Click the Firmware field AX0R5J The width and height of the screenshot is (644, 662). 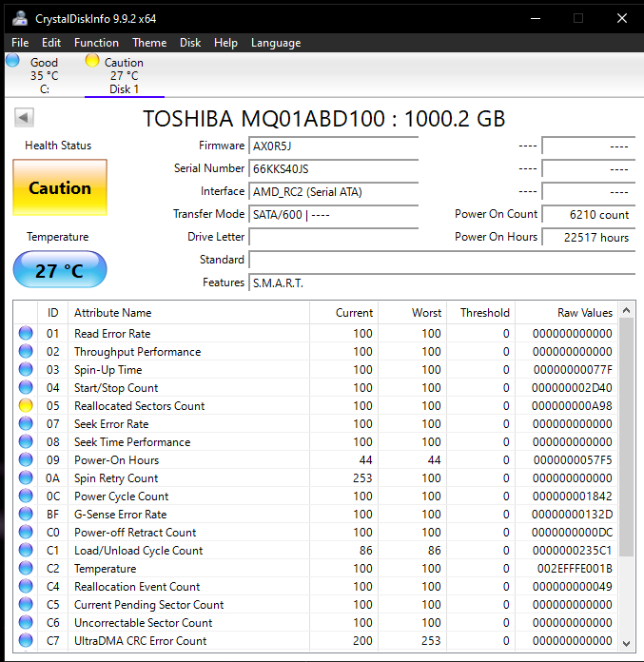pos(334,146)
